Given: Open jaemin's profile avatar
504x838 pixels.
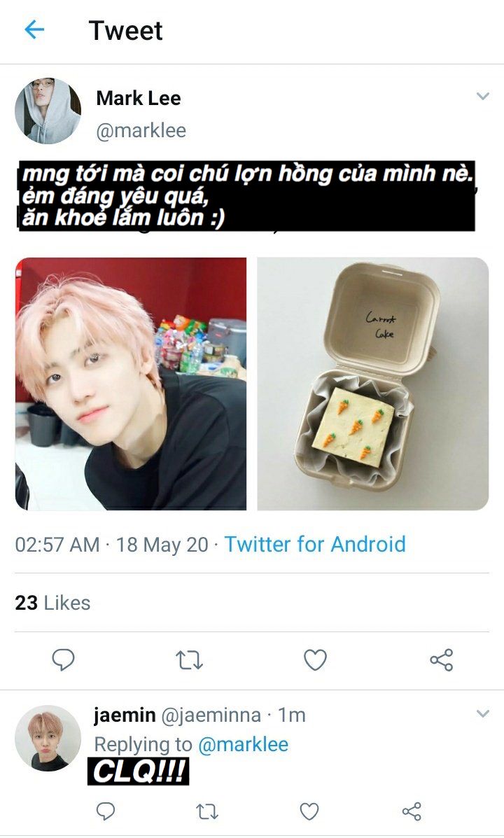Looking at the screenshot, I should (x=48, y=738).
